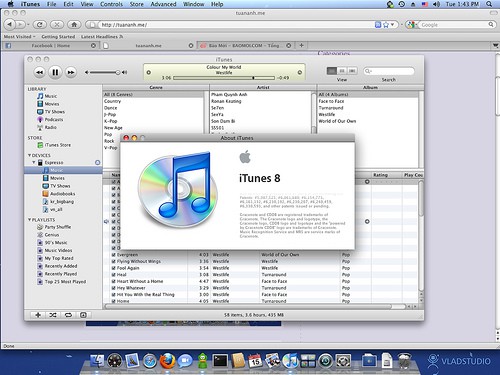Select Turnaround in the Album column

368,108
